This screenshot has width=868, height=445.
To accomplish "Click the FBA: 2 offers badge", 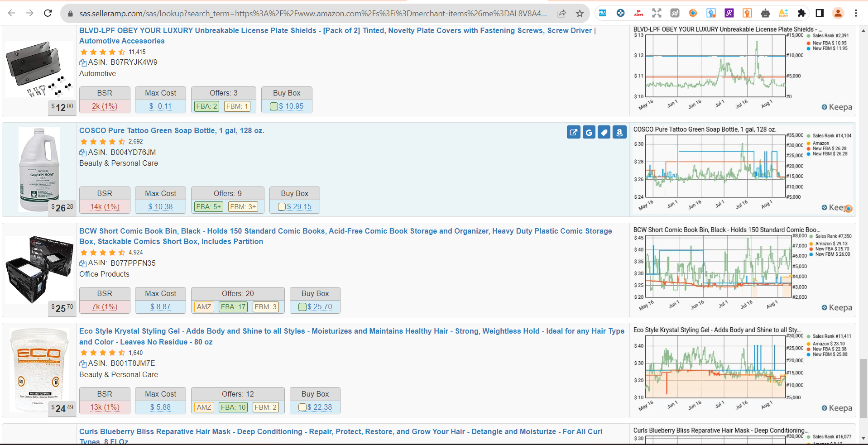I will 206,106.
